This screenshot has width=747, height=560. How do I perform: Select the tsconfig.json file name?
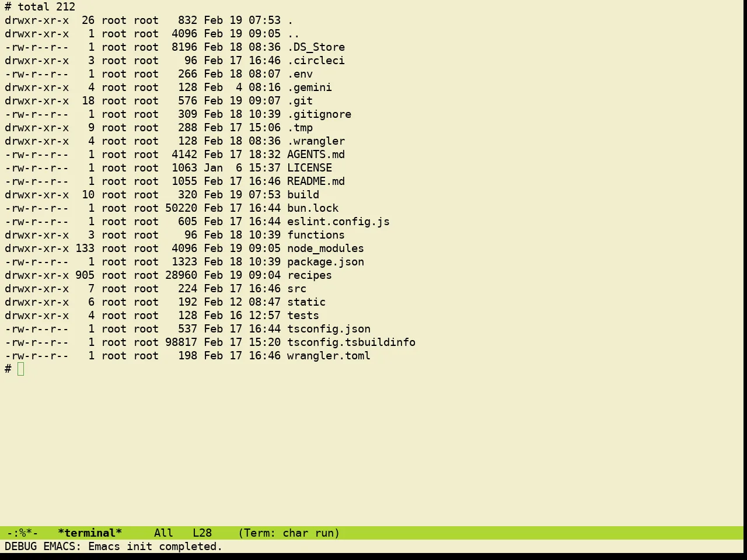tap(329, 329)
